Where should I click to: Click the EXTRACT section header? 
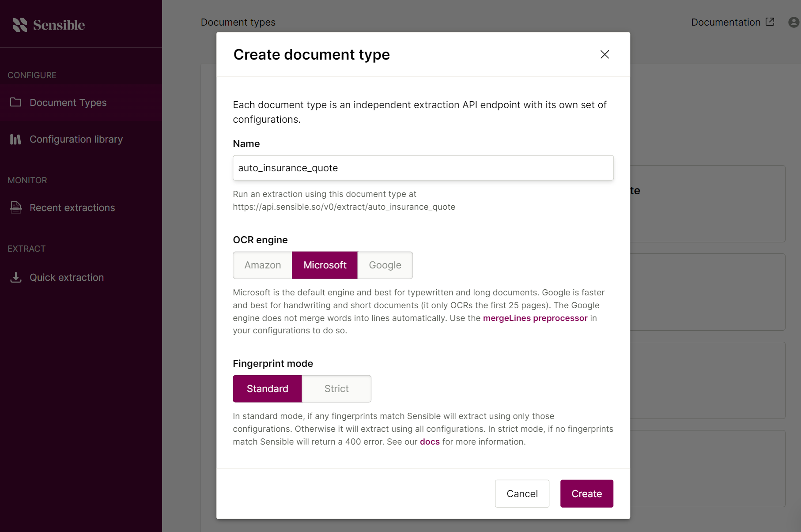click(x=26, y=249)
